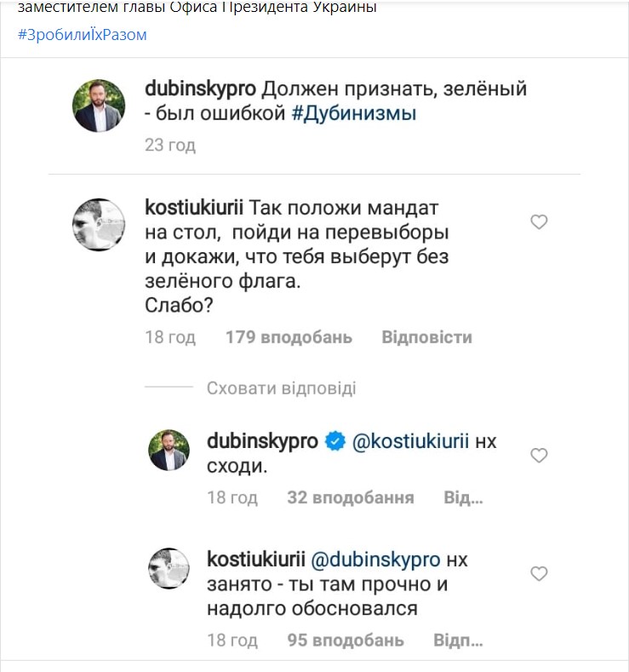
Task: Like dubinskypro's reply with heart icon
Action: pos(539,455)
